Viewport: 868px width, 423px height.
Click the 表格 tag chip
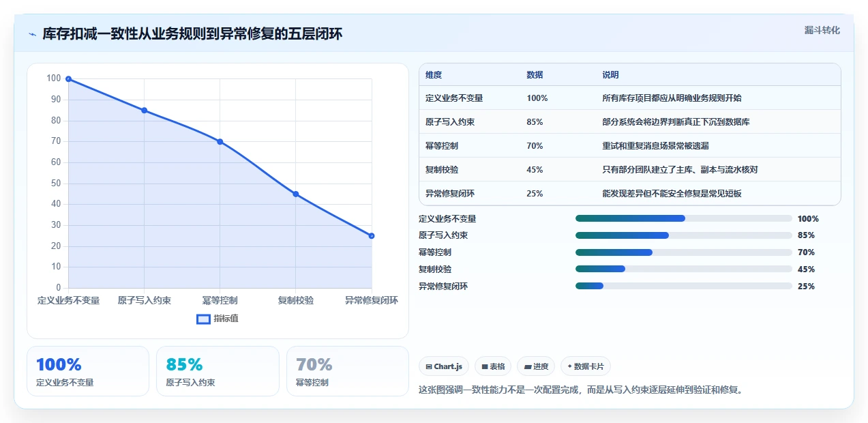tap(493, 366)
